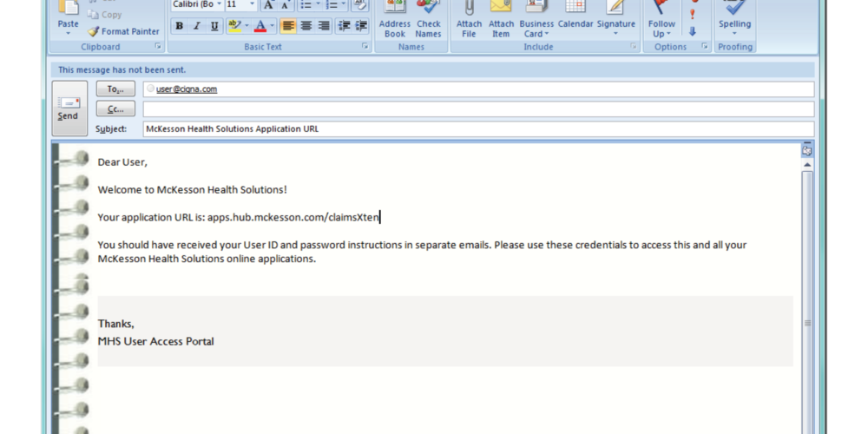
Task: Click the To... recipients button
Action: pos(115,89)
